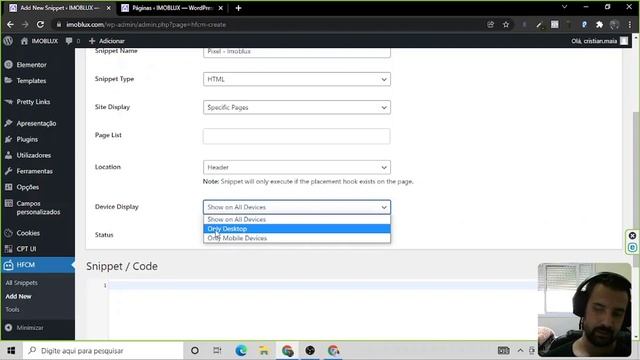Screen dimensions: 640x360
Task: Open the IMOBLUX site home link
Action: [39, 41]
